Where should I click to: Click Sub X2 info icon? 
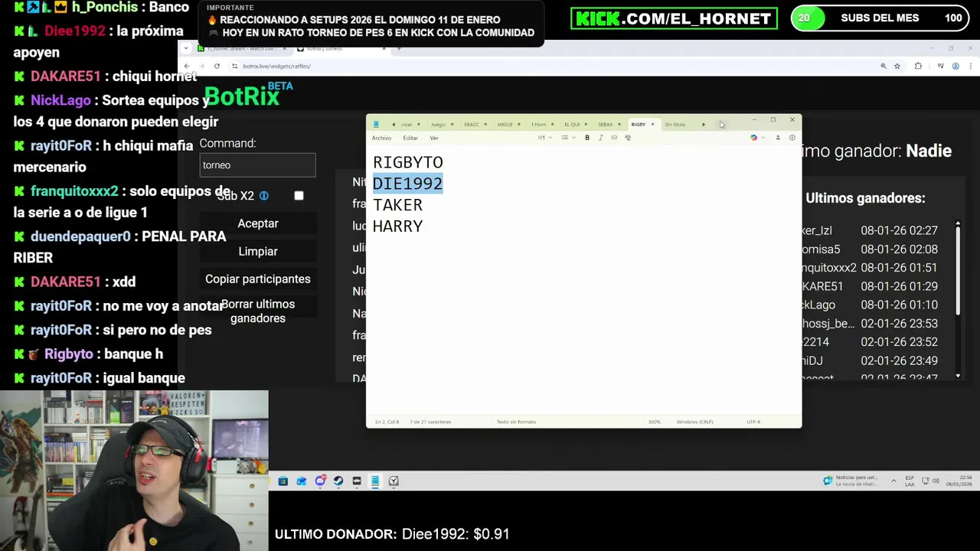pos(263,196)
